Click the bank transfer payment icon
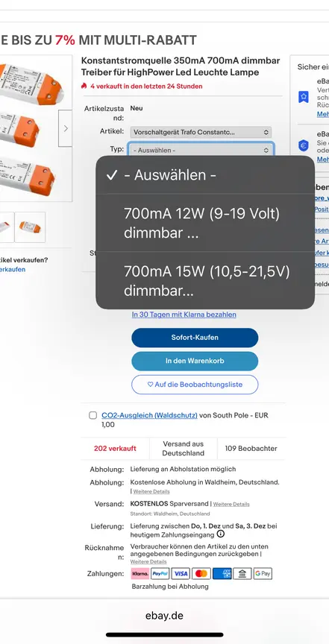Viewport: 329px width, 644px height. coord(242,573)
